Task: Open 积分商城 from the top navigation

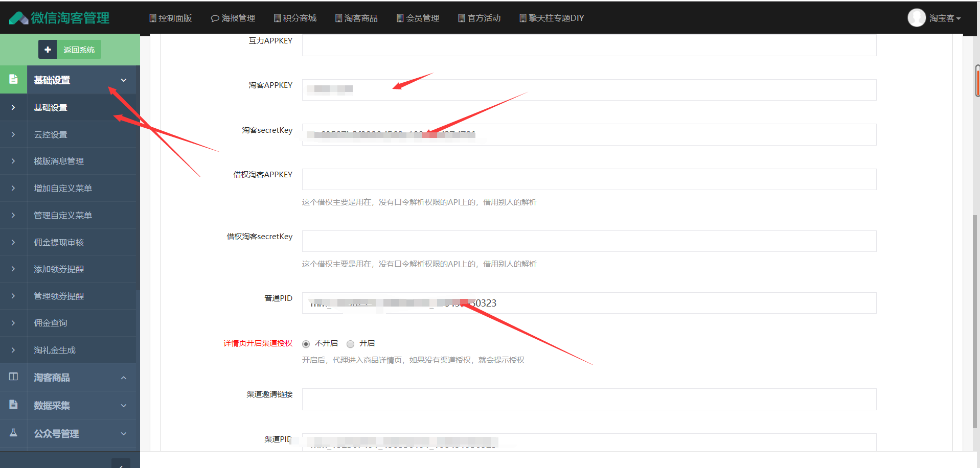Action: [295, 17]
